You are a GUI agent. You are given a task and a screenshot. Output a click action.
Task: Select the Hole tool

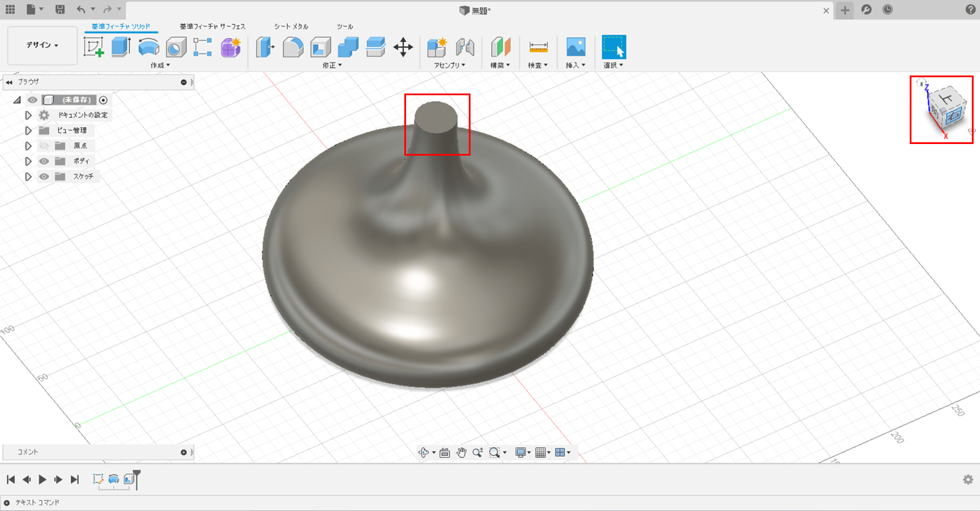click(x=176, y=47)
